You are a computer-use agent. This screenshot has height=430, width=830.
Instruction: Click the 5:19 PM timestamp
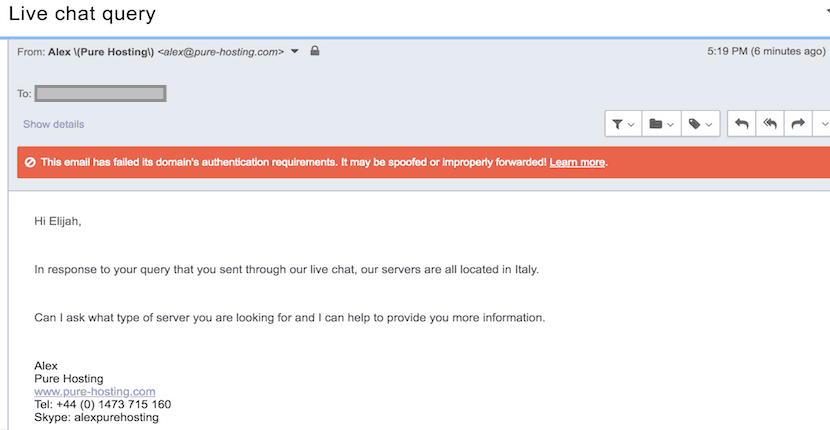click(x=766, y=51)
